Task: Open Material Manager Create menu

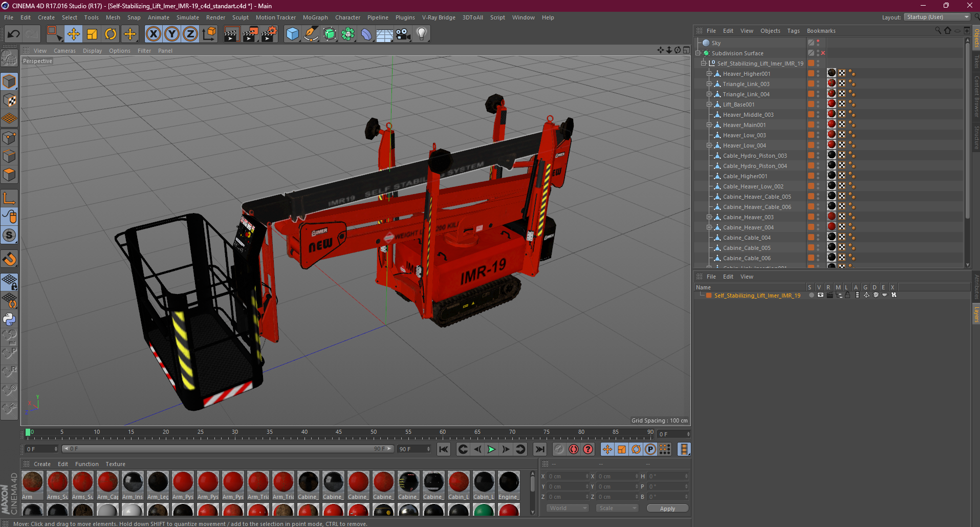Action: [x=42, y=464]
